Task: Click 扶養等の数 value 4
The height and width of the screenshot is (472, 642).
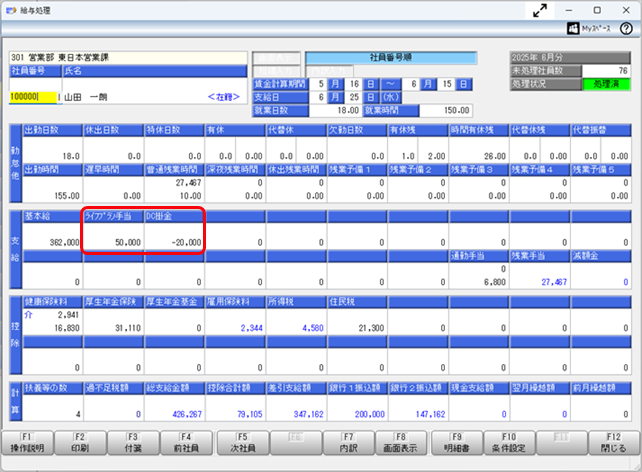Action: click(78, 414)
